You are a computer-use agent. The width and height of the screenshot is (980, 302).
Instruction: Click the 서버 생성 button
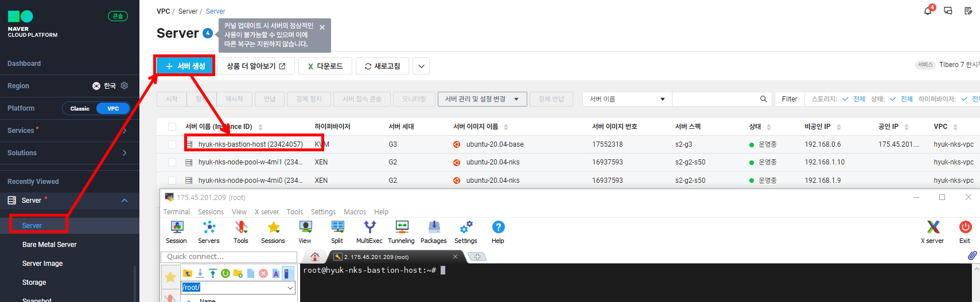(x=185, y=66)
